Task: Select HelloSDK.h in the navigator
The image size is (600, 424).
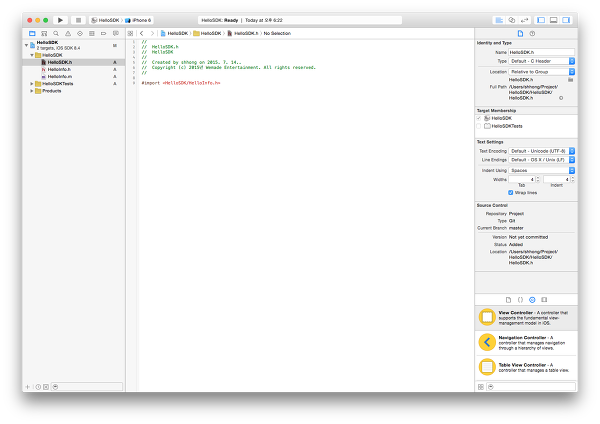Action: (x=73, y=62)
